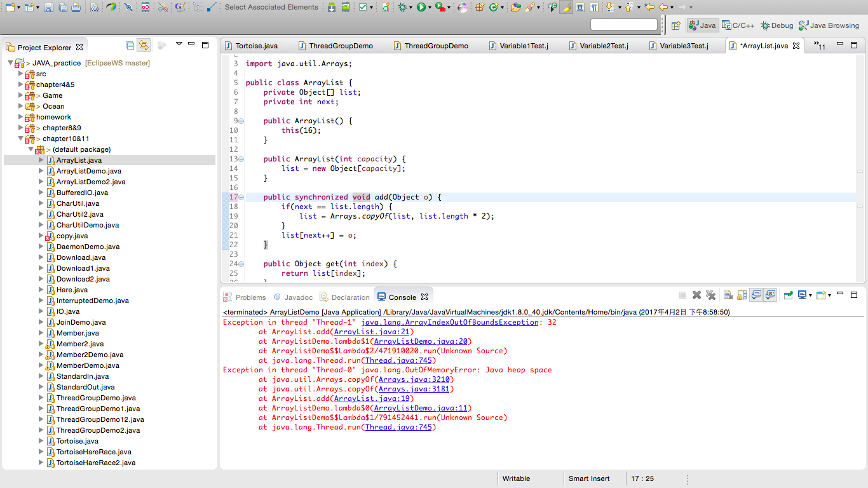868x488 pixels.
Task: Click the New Java Class icon
Action: (494, 7)
